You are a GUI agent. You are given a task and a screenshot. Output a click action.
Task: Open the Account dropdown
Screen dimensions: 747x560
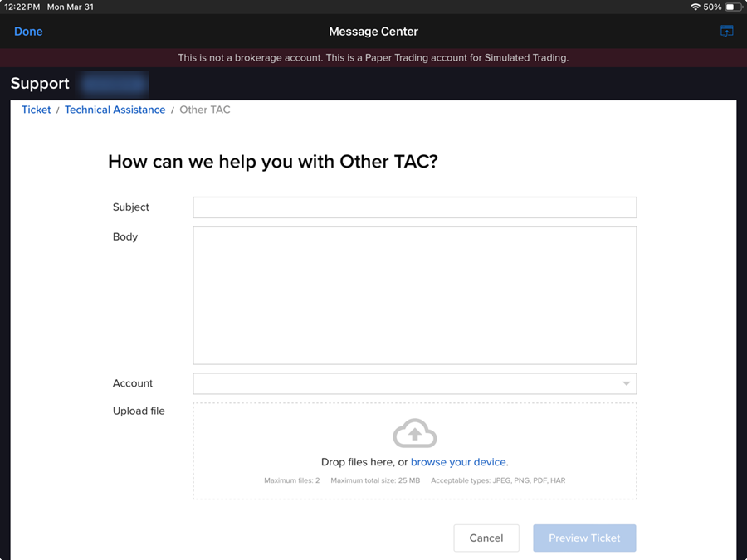(x=627, y=383)
